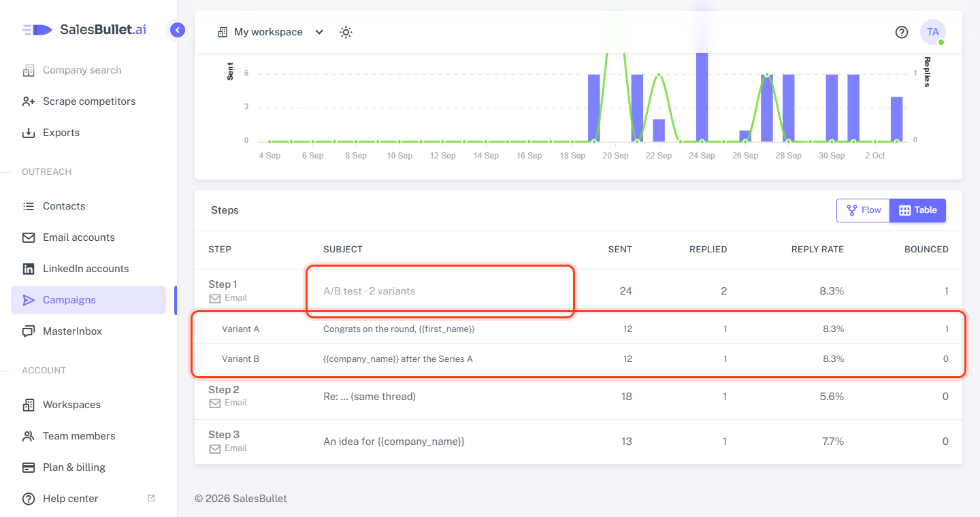Screen dimensions: 980x517
Task: Click the SENT column header
Action: pyautogui.click(x=620, y=250)
